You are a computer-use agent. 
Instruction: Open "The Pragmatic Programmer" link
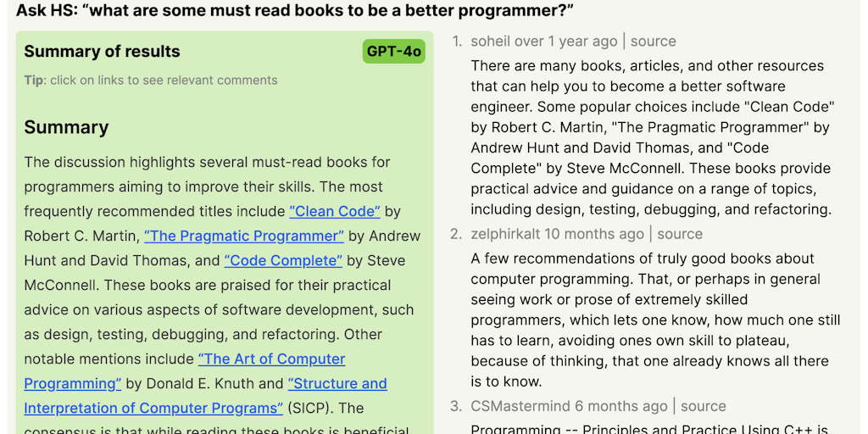tap(244, 236)
